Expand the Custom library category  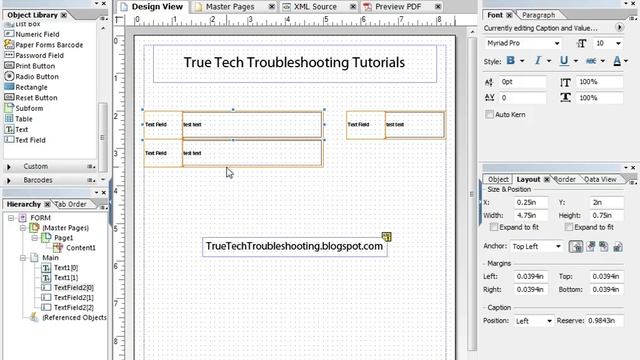coord(9,167)
